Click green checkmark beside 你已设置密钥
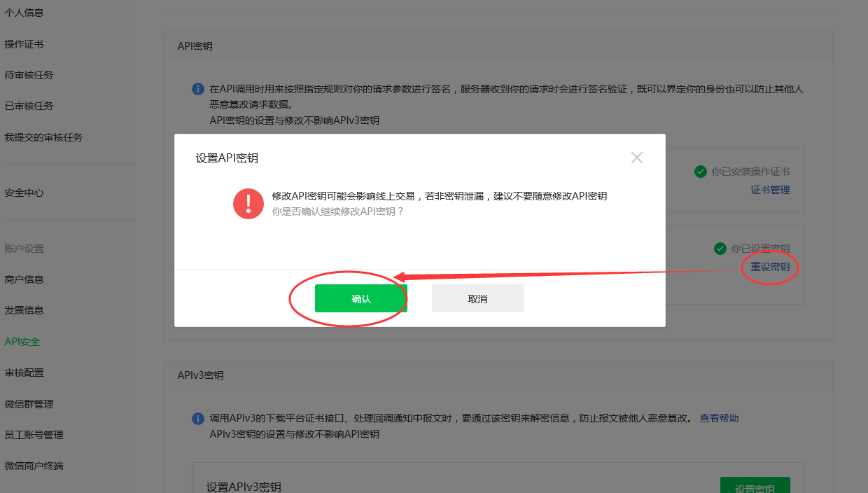 (720, 249)
